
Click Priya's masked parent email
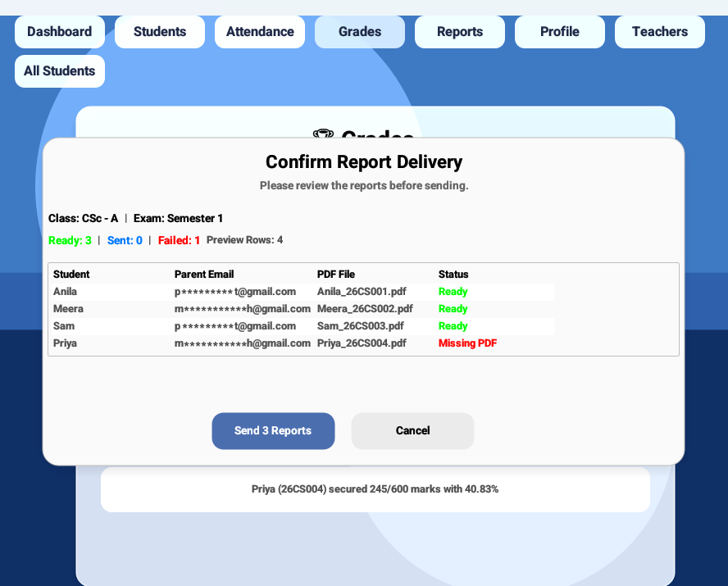point(243,343)
